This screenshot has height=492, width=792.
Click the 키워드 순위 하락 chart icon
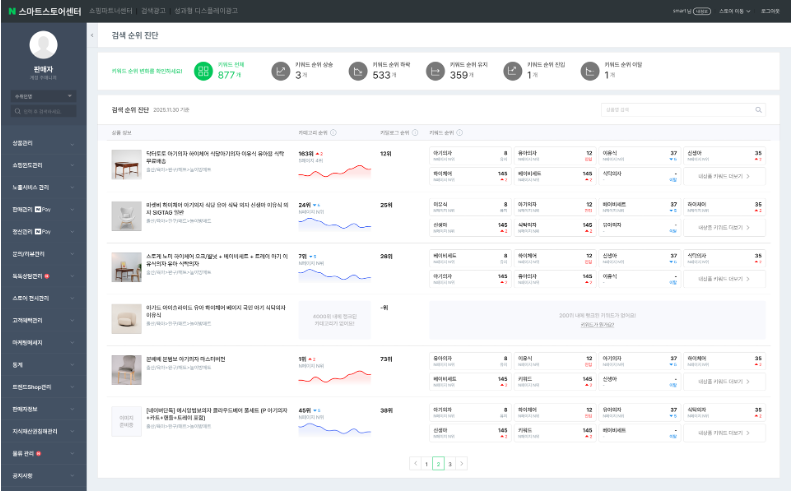coord(358,71)
